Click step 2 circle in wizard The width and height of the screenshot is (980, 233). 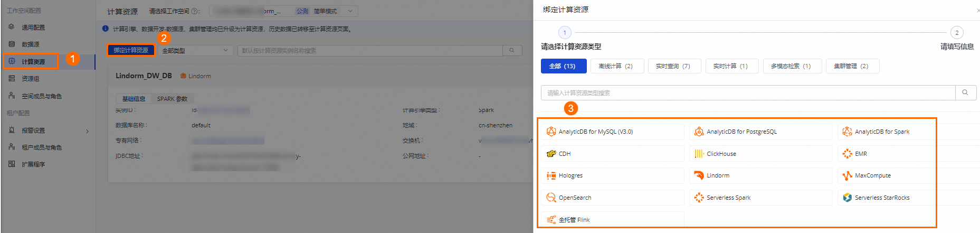[957, 33]
